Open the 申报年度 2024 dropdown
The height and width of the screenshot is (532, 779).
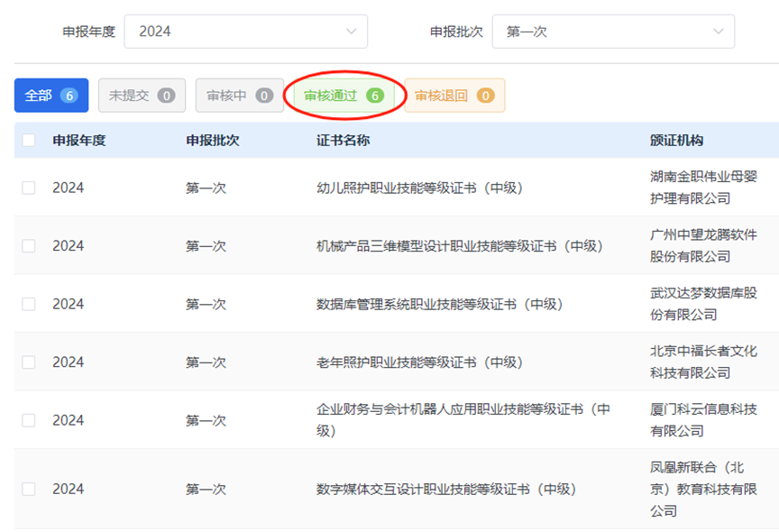234,32
